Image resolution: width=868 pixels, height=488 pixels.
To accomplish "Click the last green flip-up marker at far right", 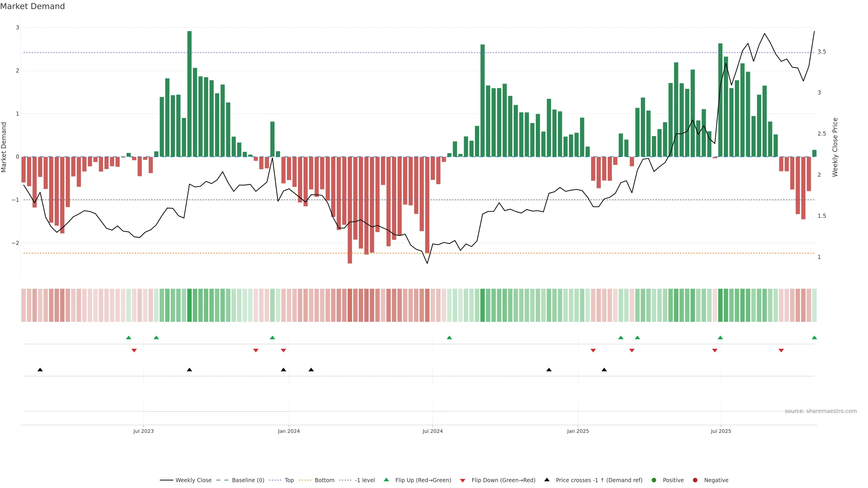I will pos(814,338).
